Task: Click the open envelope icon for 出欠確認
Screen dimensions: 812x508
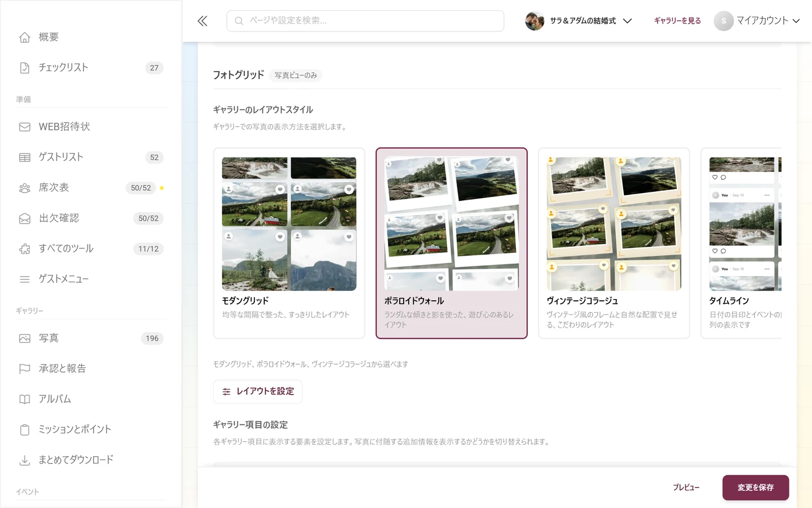Action: (x=25, y=218)
